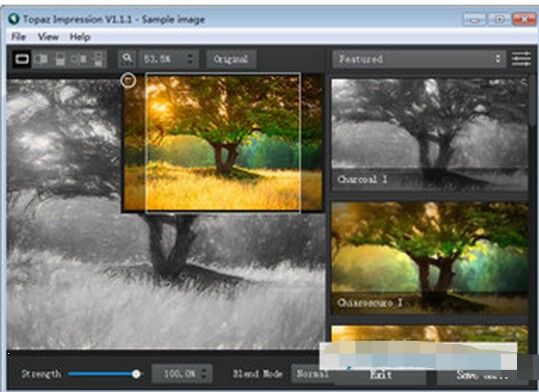This screenshot has height=392, width=539.
Task: Expand the Featured presets dropdown
Action: 419,59
